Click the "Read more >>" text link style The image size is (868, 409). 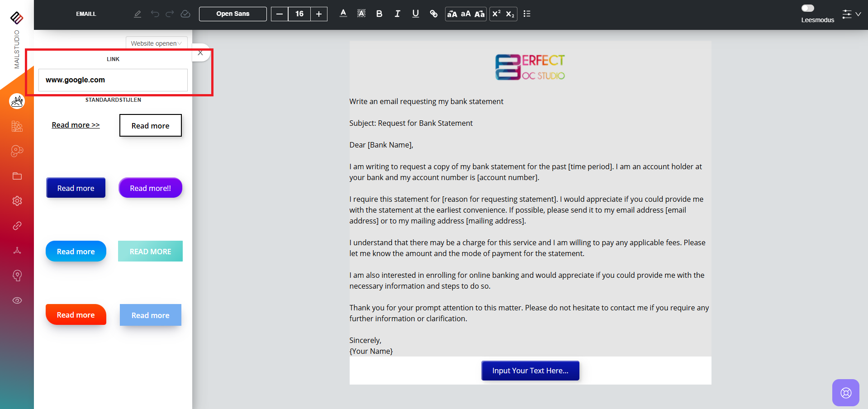pos(76,125)
